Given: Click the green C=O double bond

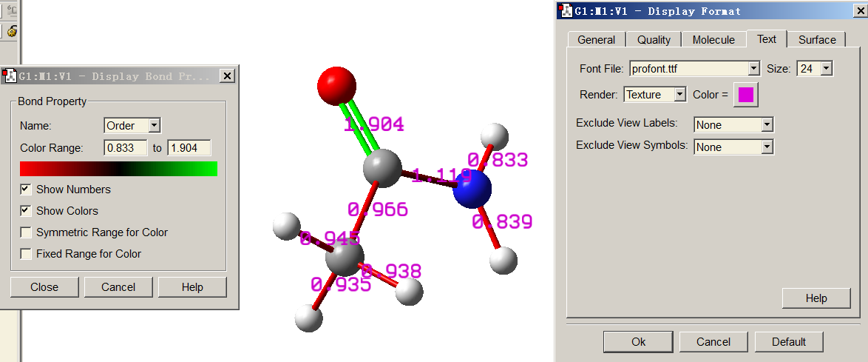Looking at the screenshot, I should tap(360, 127).
